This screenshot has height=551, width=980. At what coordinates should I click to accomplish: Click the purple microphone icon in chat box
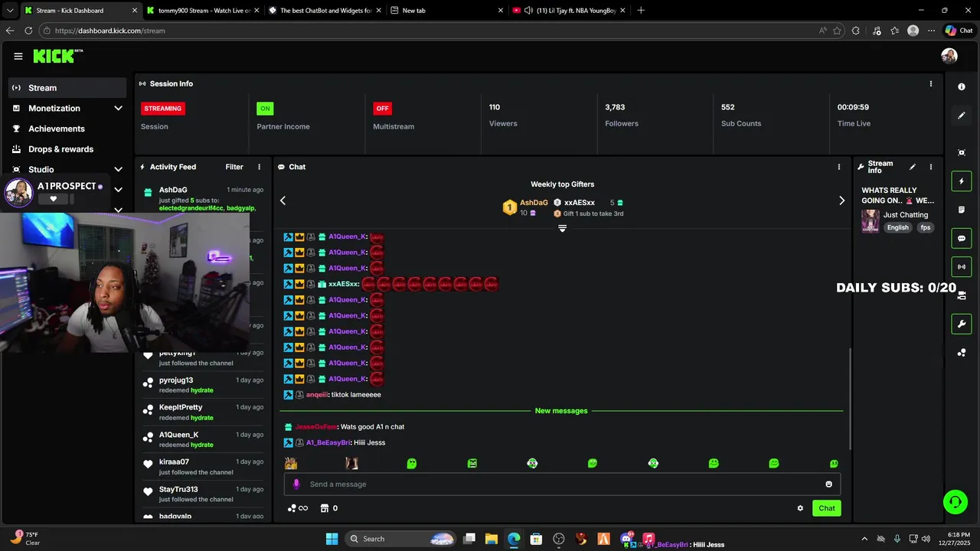296,484
